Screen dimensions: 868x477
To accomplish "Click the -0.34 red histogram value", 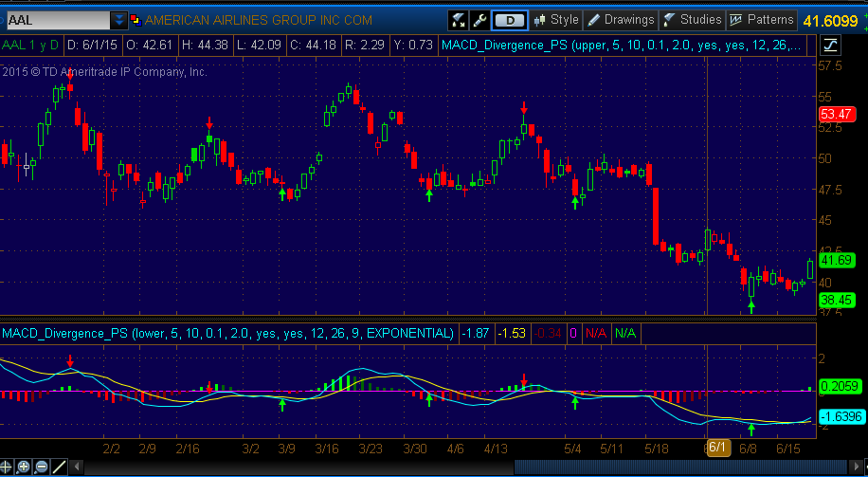I will [548, 334].
